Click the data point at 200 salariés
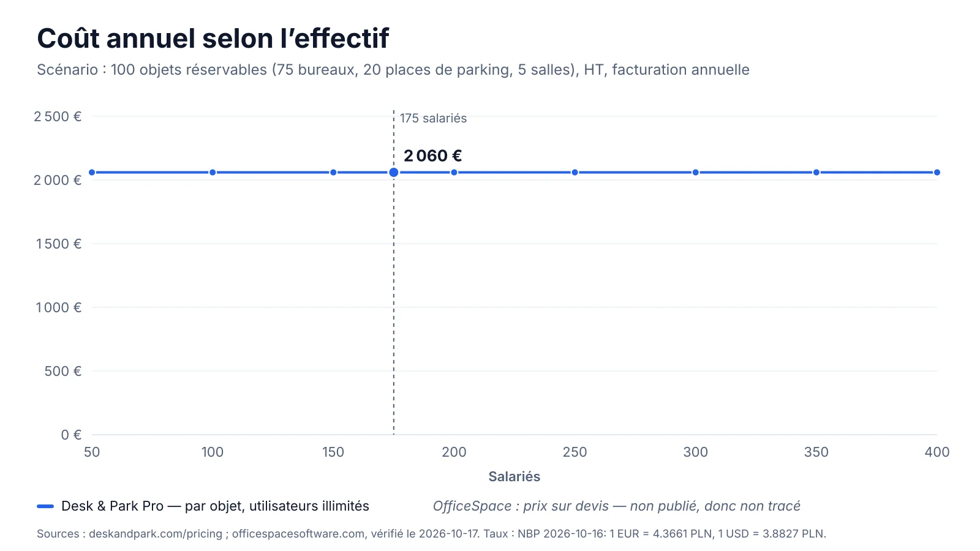 [454, 173]
